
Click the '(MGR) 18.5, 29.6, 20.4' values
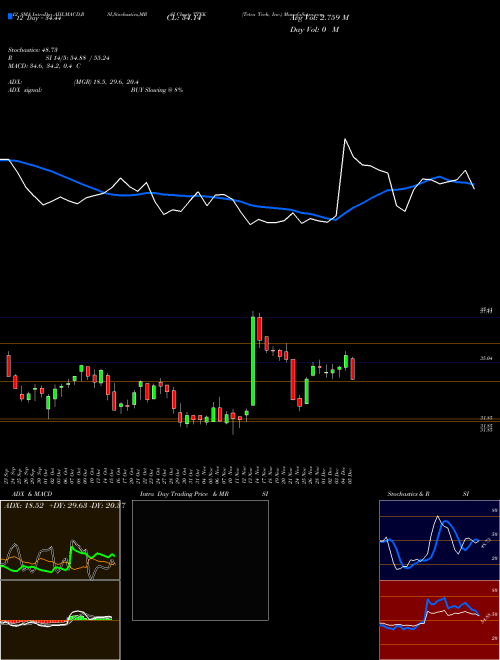pyautogui.click(x=106, y=82)
